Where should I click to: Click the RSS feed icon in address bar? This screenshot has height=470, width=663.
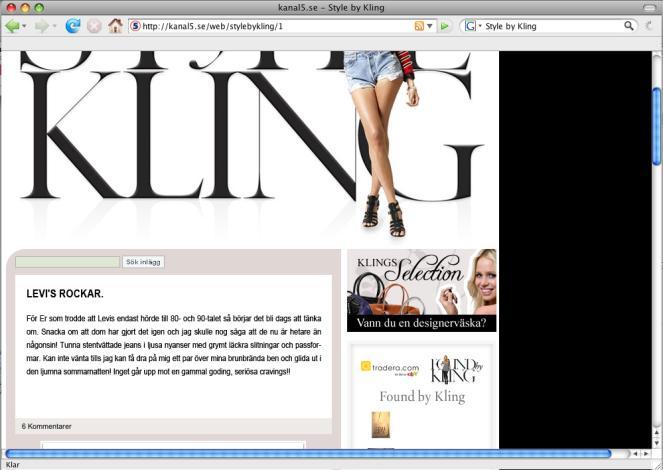[419, 26]
